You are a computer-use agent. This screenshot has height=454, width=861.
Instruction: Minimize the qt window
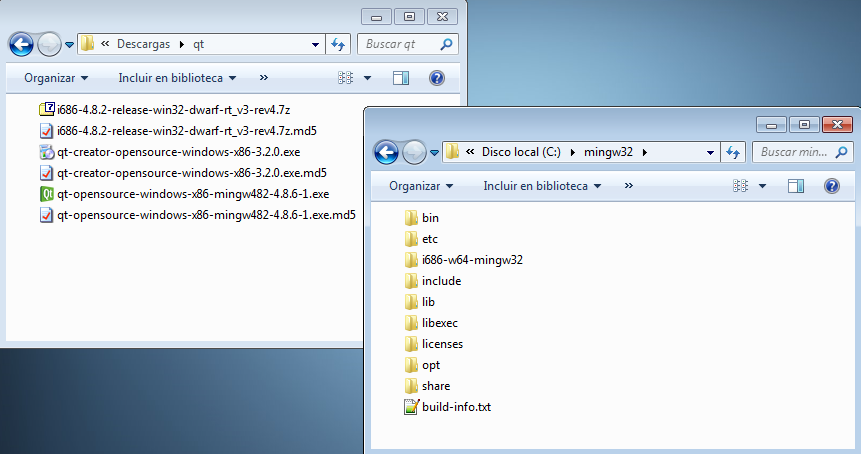(376, 17)
